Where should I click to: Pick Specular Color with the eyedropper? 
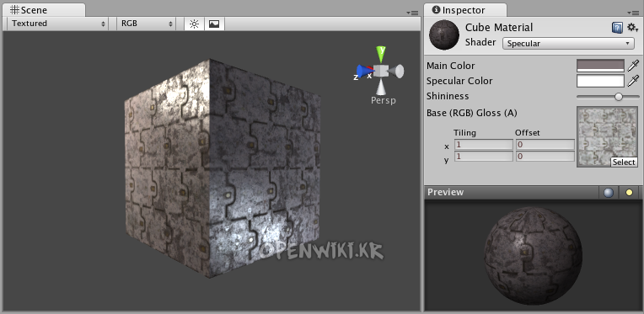point(633,81)
